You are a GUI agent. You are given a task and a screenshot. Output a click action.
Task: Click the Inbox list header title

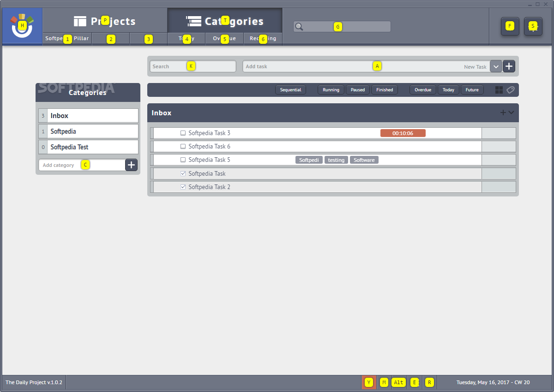[x=162, y=113]
